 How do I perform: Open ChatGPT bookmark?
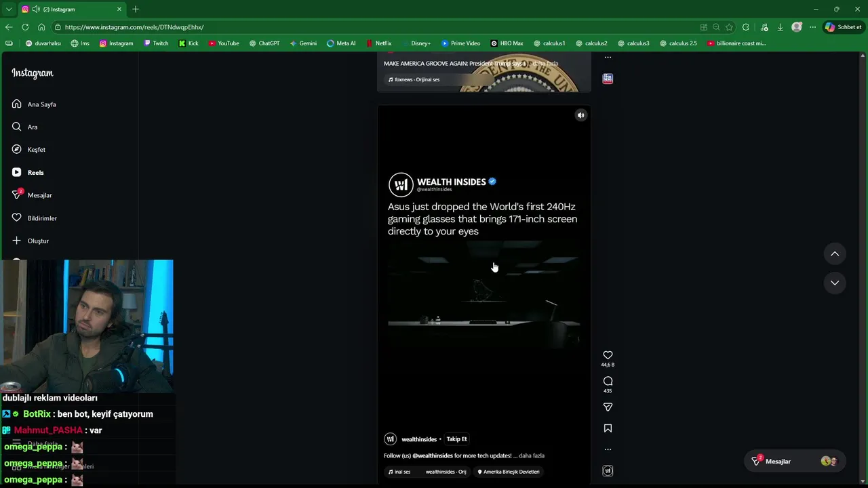264,43
